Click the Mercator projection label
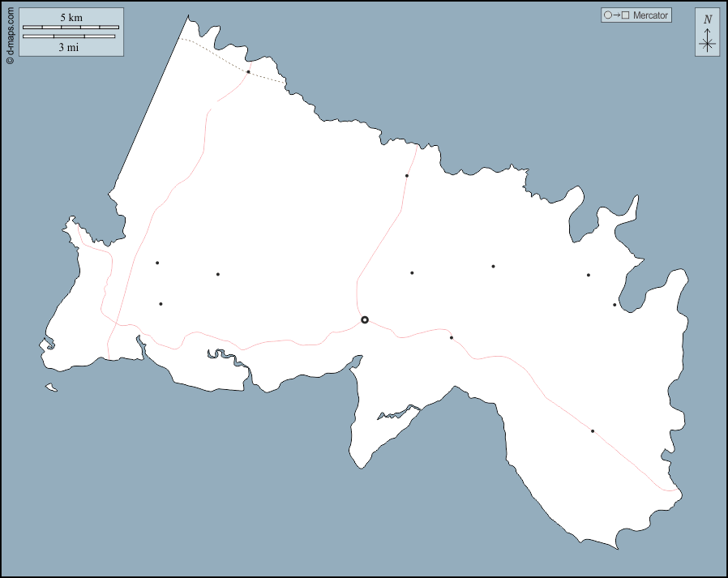Viewport: 728px width, 578px height. pyautogui.click(x=651, y=15)
